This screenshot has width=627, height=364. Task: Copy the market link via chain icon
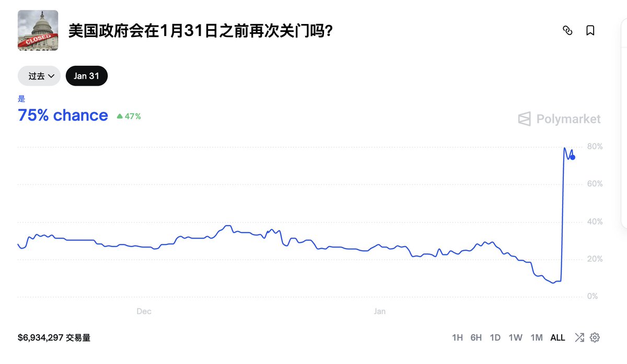click(567, 31)
